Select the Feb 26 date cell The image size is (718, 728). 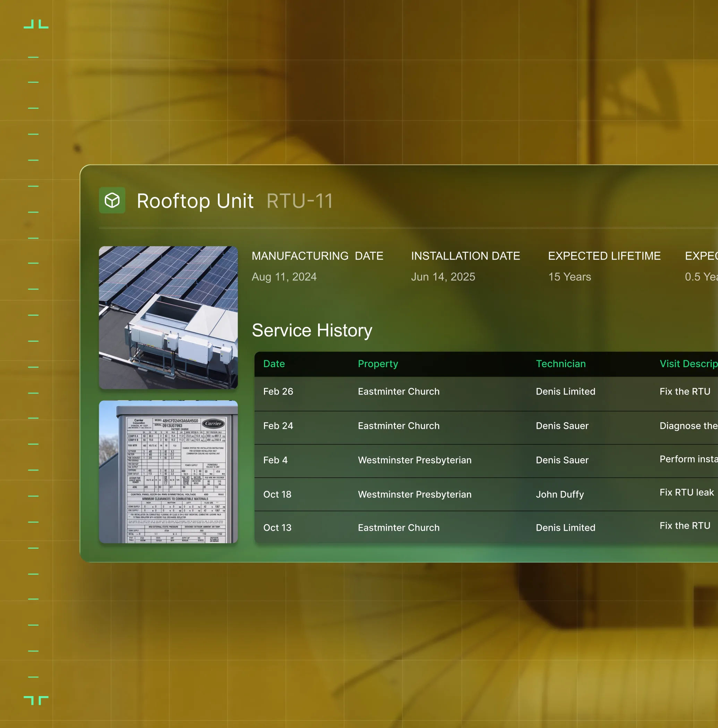click(278, 391)
